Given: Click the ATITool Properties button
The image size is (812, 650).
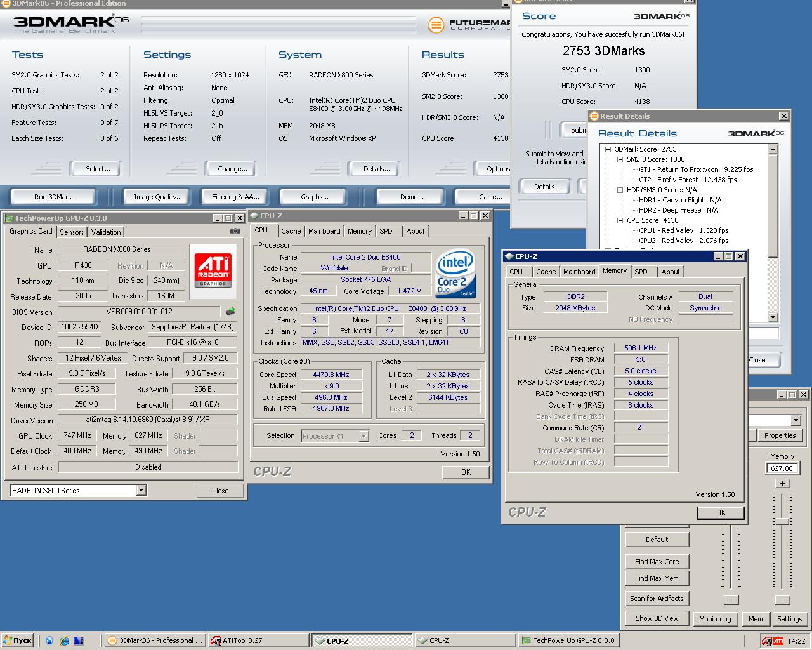Looking at the screenshot, I should (x=780, y=435).
